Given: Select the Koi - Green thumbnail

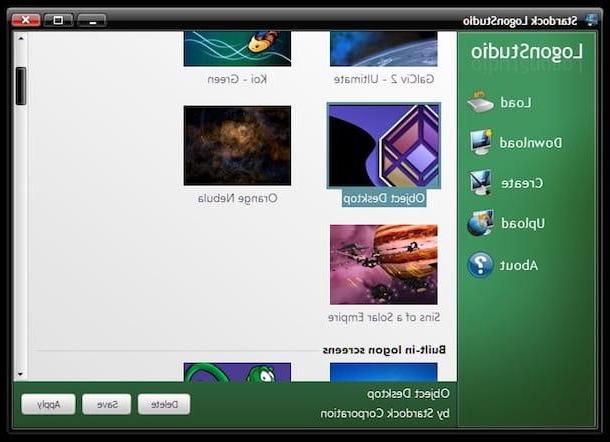Looking at the screenshot, I should 237,49.
